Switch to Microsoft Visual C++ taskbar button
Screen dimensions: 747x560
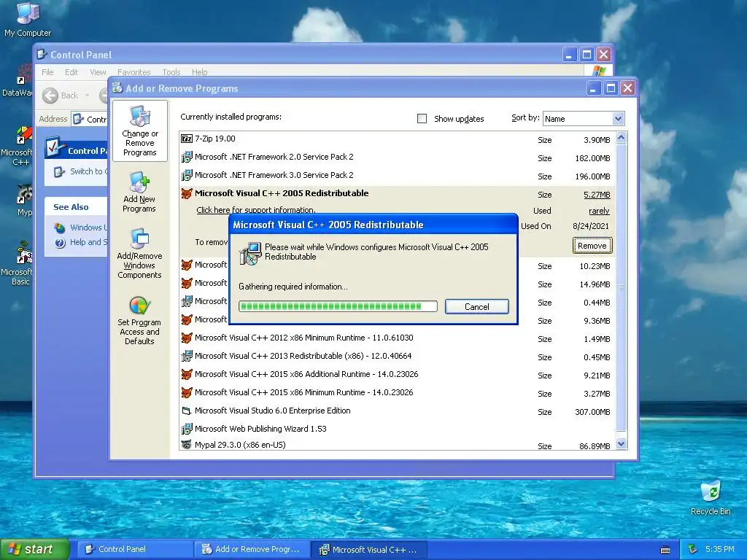(x=369, y=549)
